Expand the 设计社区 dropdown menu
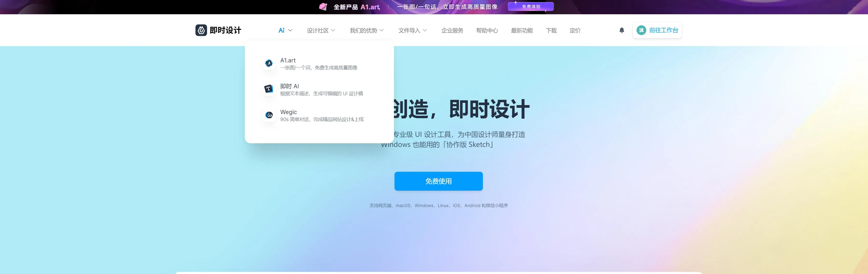The width and height of the screenshot is (868, 274). click(x=321, y=30)
